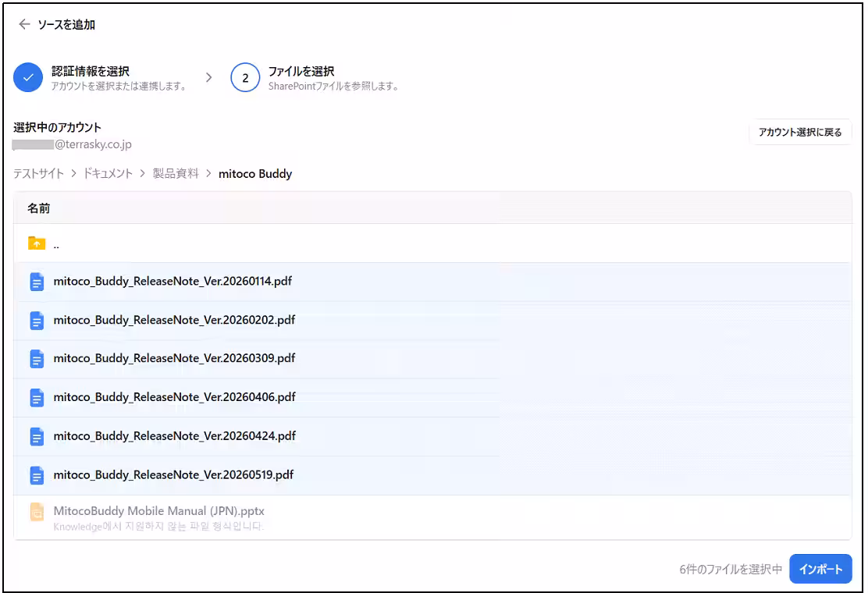Screen dimensions: 868x593
Task: Click アカウント選択に戻る button
Action: pyautogui.click(x=800, y=132)
